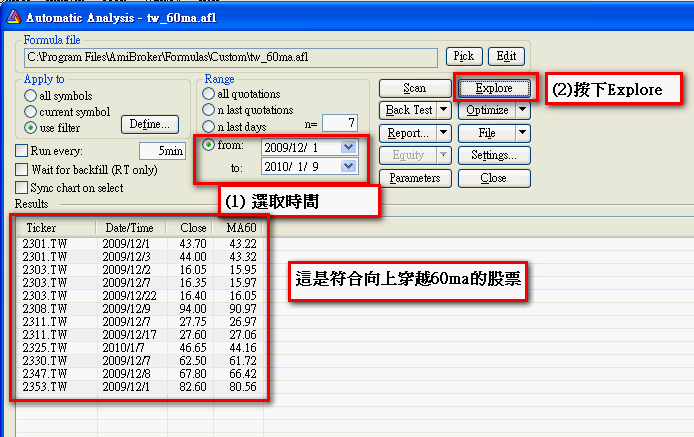Select the 2353.TW result row

[x=140, y=387]
